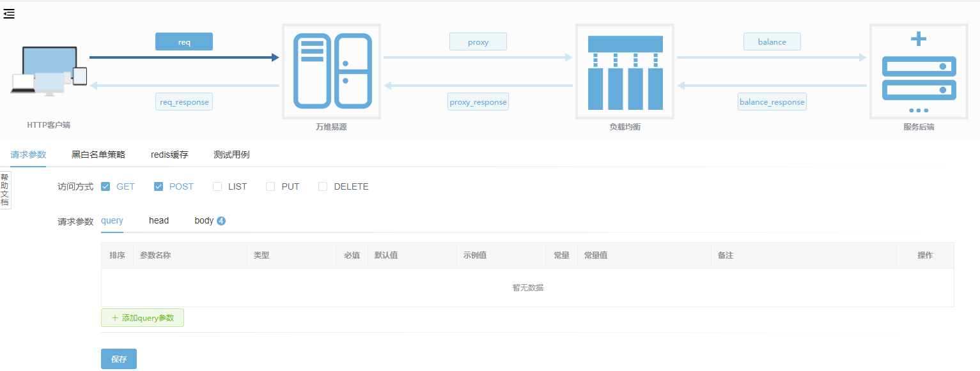The image size is (980, 371).
Task: Select the head parameter tab
Action: click(159, 220)
